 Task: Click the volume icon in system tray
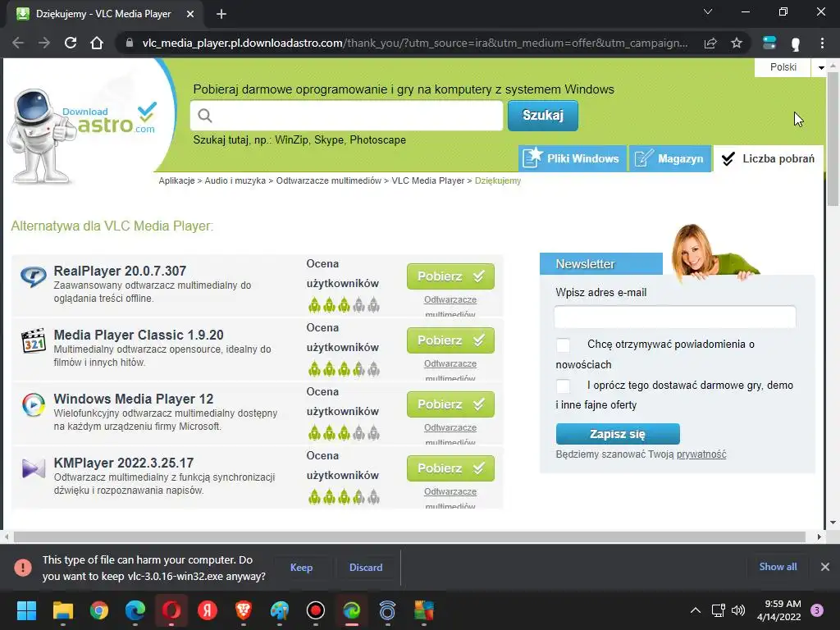738,610
